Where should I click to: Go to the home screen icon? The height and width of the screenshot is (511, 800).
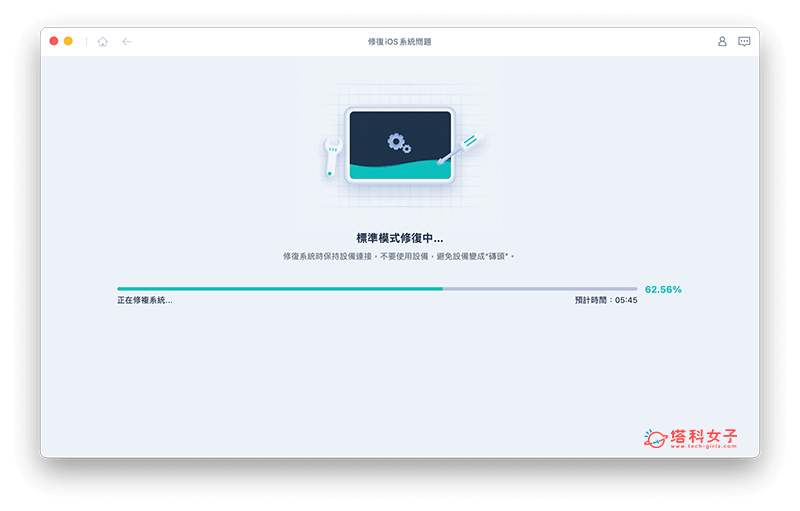click(103, 42)
